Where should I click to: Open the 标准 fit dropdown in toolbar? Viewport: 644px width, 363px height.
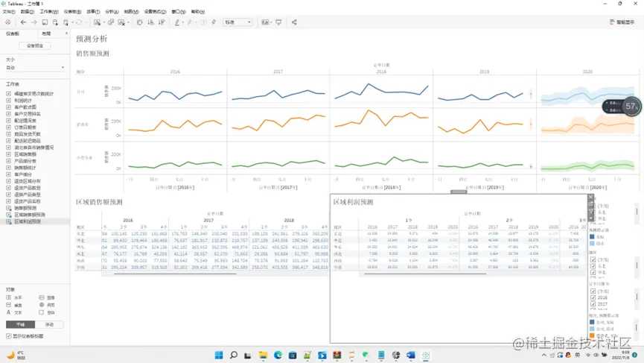tap(237, 22)
